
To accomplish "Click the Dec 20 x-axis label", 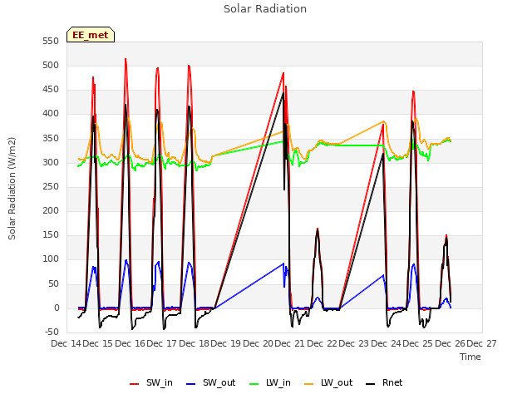I will pyautogui.click(x=258, y=343).
